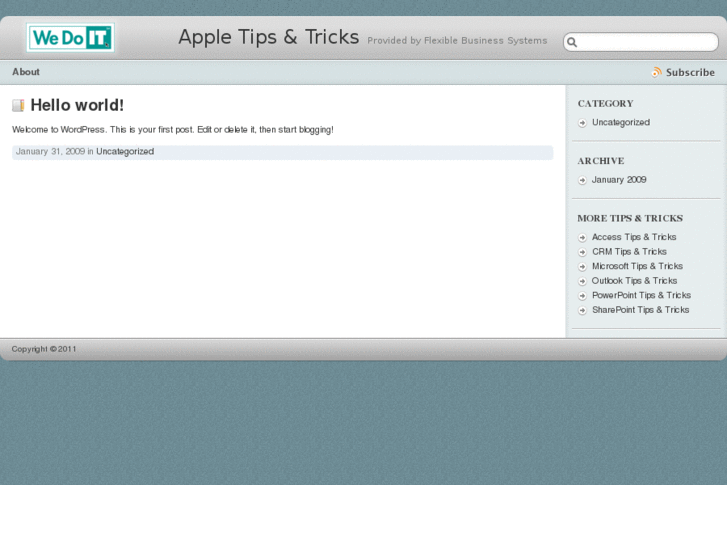Screen dimensions: 727x545
Task: Click arrow bullet next to Uncategorized category
Action: 582,123
